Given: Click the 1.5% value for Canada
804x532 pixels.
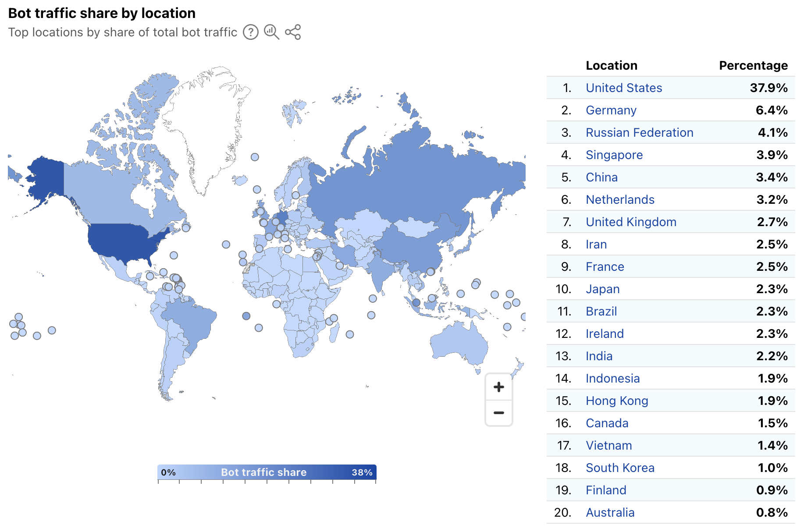Looking at the screenshot, I should click(x=772, y=423).
